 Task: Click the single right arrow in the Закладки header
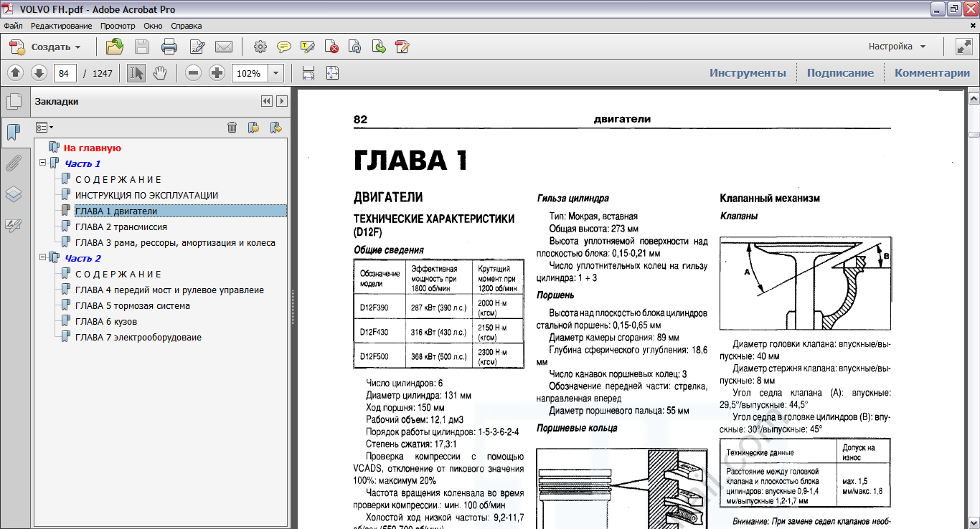(282, 102)
